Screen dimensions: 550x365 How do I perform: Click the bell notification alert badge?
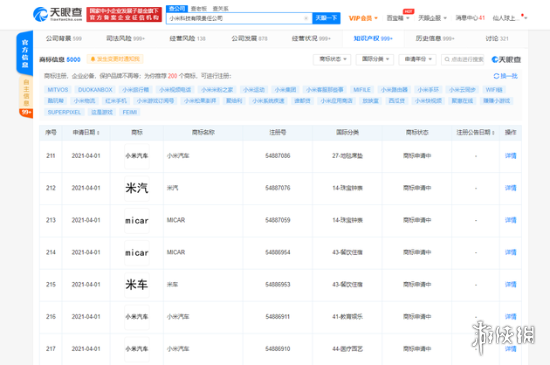tap(115, 59)
